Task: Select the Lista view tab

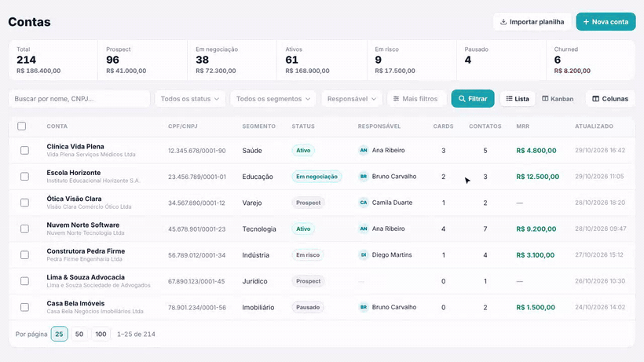Action: click(518, 98)
